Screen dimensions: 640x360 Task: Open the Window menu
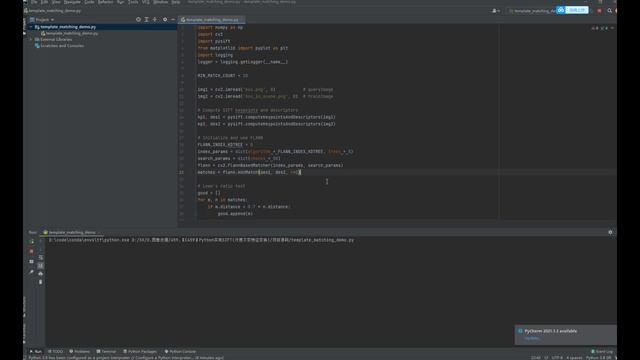(x=160, y=2)
